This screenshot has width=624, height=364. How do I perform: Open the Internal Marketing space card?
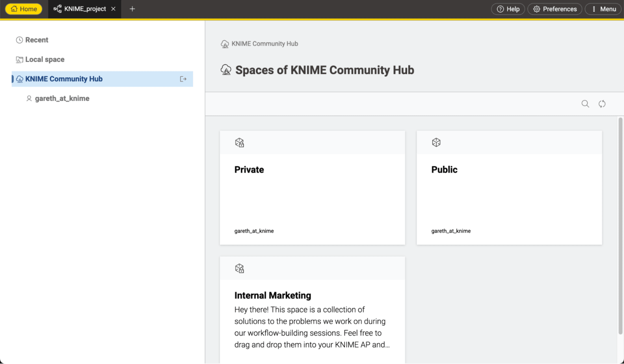click(312, 310)
